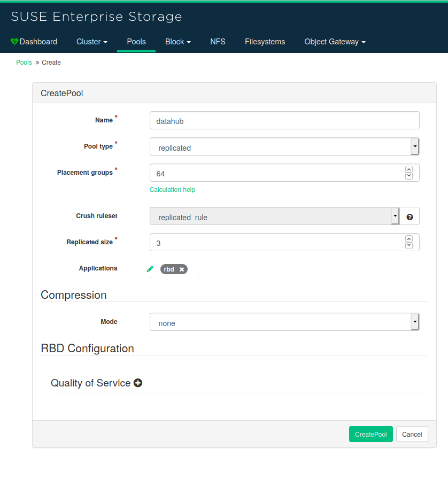Open the Block menu
The image size is (448, 480).
[177, 42]
